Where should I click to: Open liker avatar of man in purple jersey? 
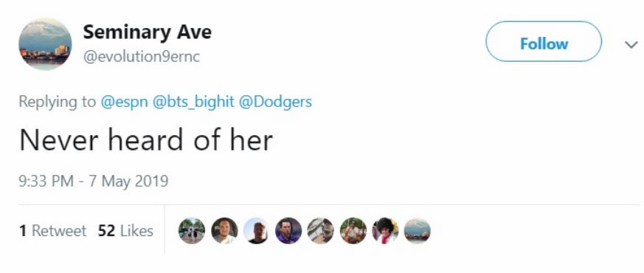(x=288, y=231)
